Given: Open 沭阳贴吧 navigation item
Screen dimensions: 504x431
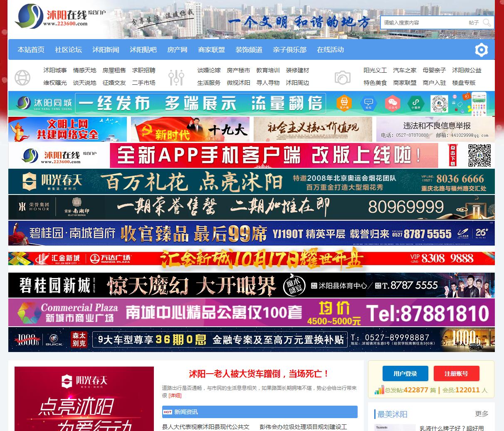Looking at the screenshot, I should 143,49.
